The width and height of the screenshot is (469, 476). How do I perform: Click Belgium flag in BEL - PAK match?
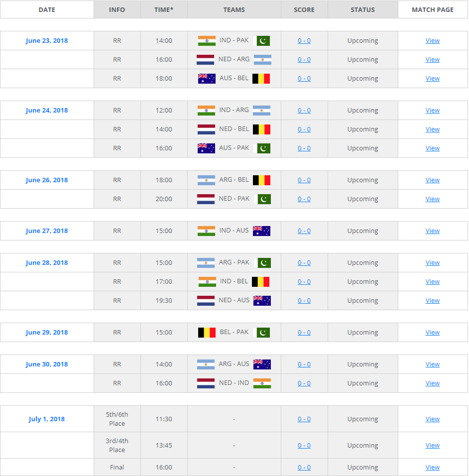coord(207,333)
